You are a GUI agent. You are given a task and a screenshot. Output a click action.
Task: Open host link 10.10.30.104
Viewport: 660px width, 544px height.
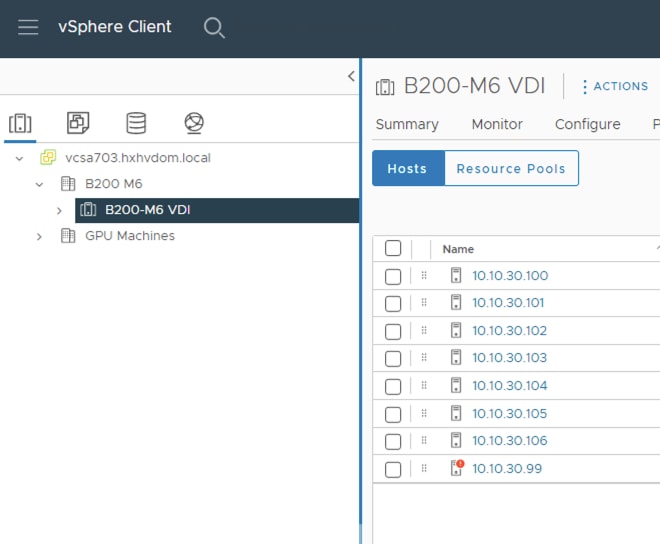(x=510, y=386)
